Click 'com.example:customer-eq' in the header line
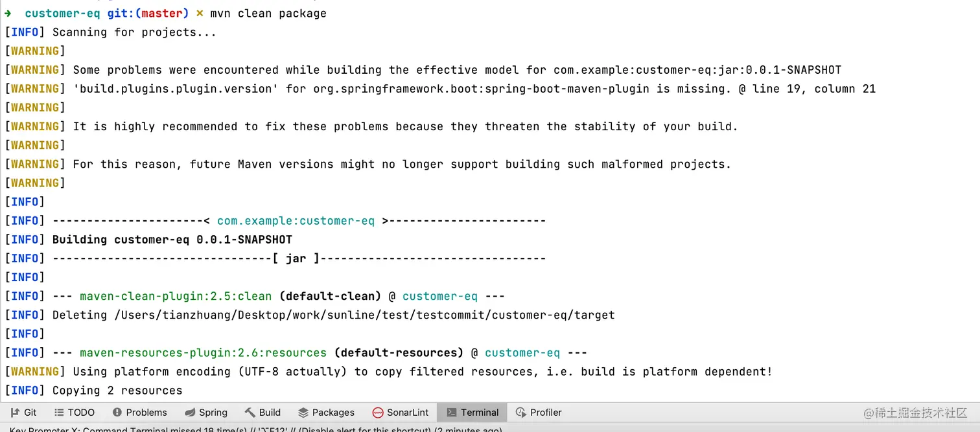Screen dimensions: 980x432 tap(296, 221)
